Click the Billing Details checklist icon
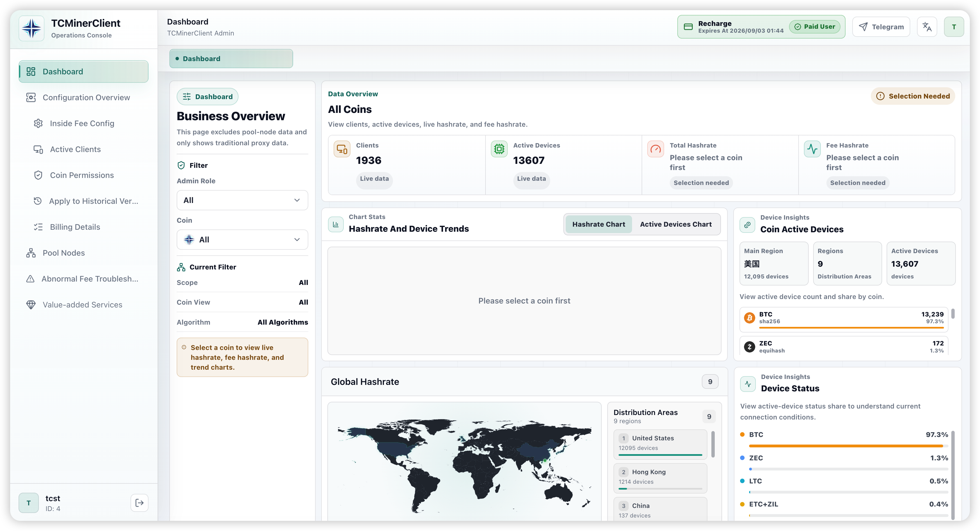This screenshot has height=531, width=980. (x=38, y=227)
